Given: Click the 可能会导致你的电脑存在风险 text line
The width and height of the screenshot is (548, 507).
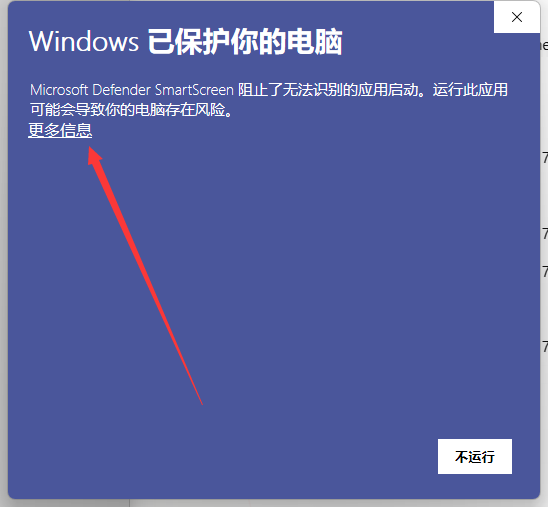Looking at the screenshot, I should 127,110.
